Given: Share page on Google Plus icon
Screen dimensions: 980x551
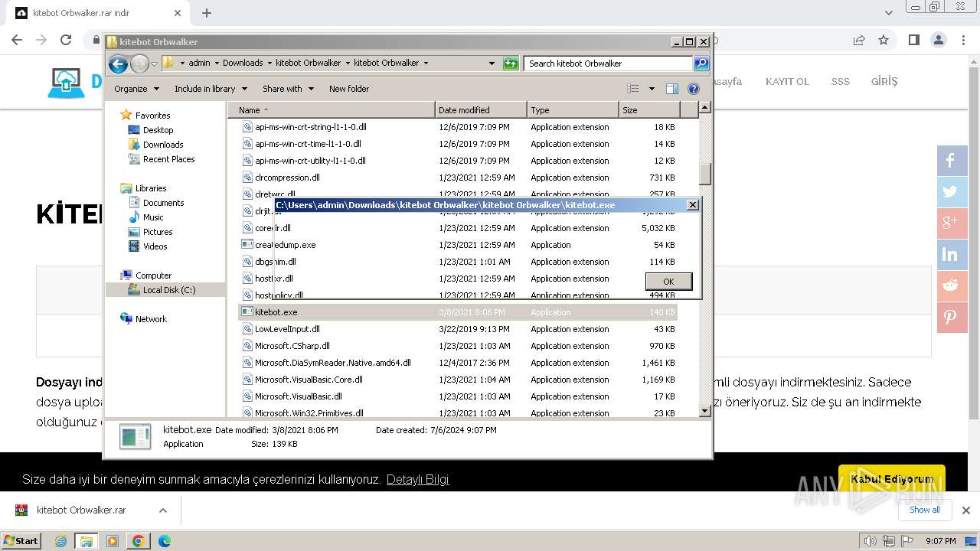Looking at the screenshot, I should point(952,223).
